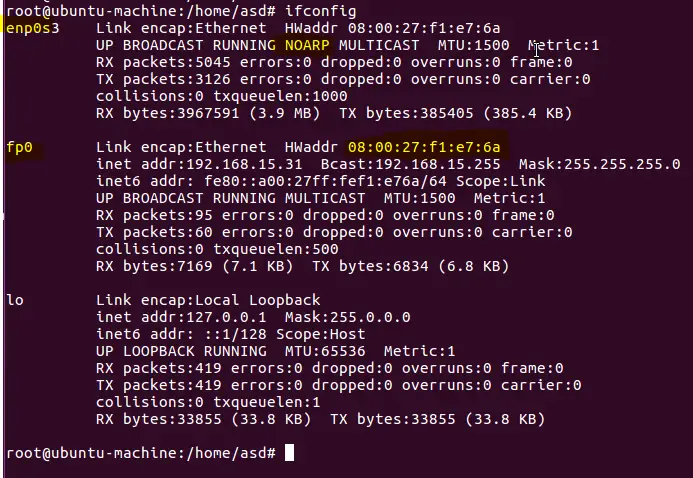Click the inet addr 192.168.15.31 text
The image size is (693, 478).
(199, 164)
